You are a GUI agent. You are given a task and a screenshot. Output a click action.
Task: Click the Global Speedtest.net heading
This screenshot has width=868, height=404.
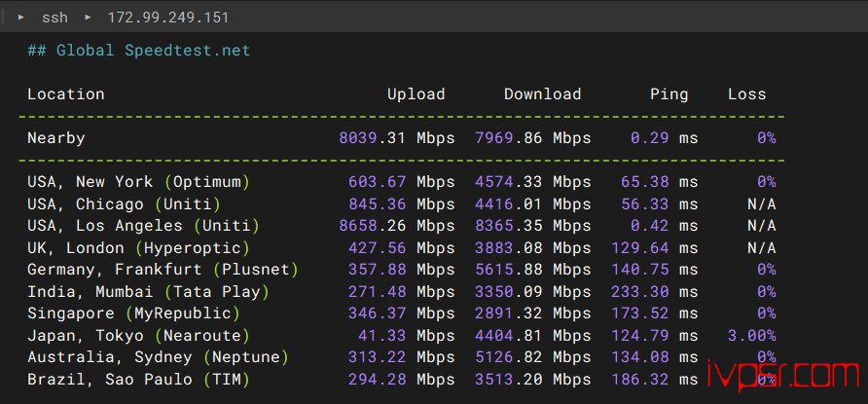(139, 51)
